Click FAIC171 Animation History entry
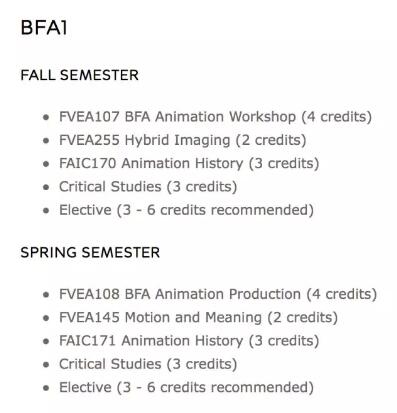397x413 pixels. [x=189, y=341]
